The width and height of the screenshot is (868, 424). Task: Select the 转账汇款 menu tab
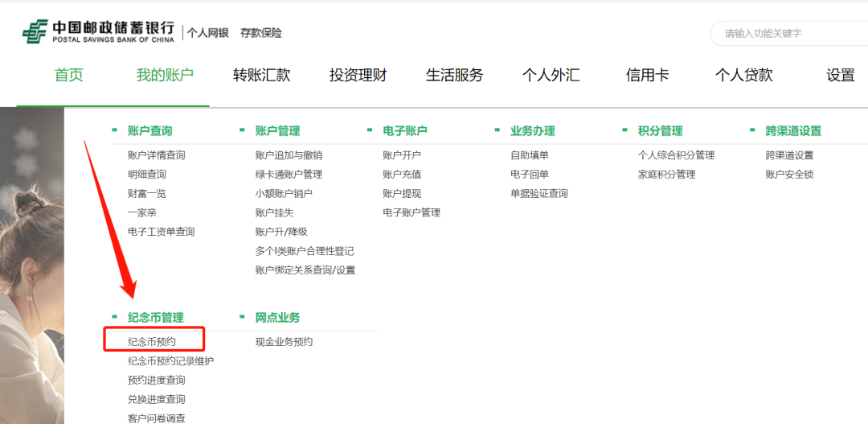click(261, 76)
